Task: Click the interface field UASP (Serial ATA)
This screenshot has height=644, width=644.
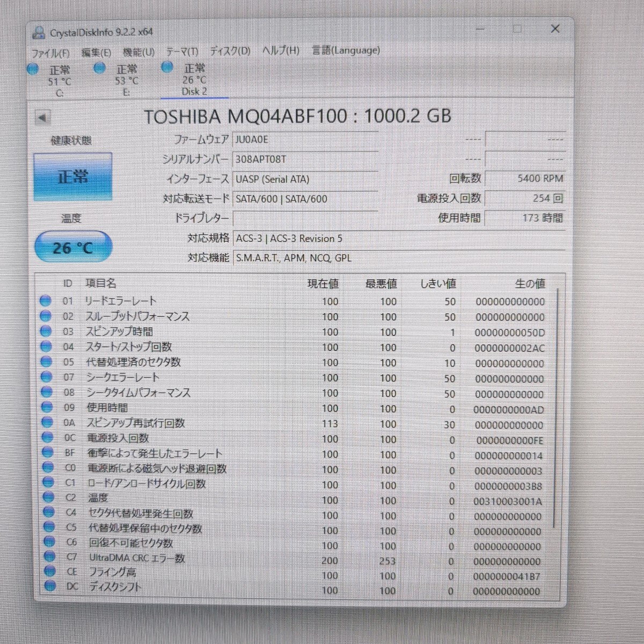Action: [305, 179]
